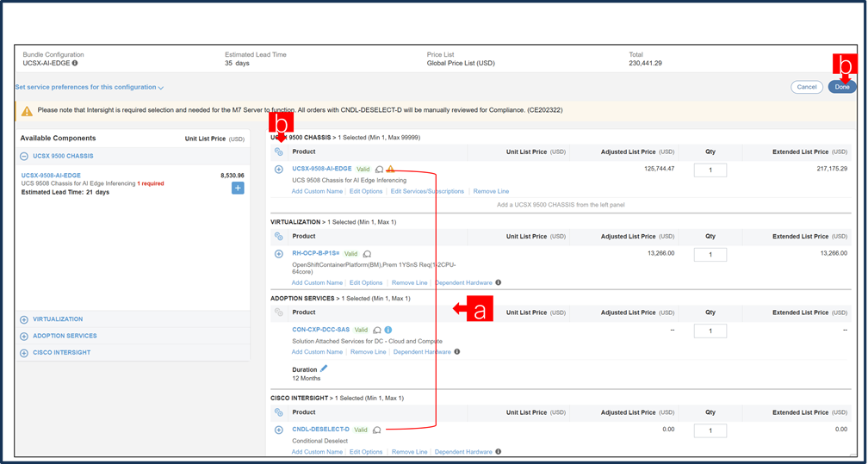Open the CON-CXP-DCC-SAS product link
This screenshot has height=464, width=868.
tap(321, 330)
